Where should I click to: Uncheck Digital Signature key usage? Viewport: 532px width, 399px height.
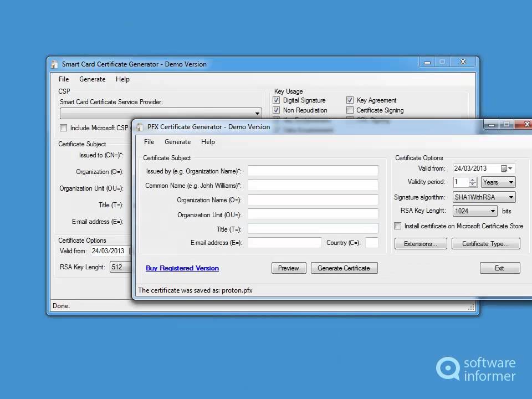tap(276, 100)
